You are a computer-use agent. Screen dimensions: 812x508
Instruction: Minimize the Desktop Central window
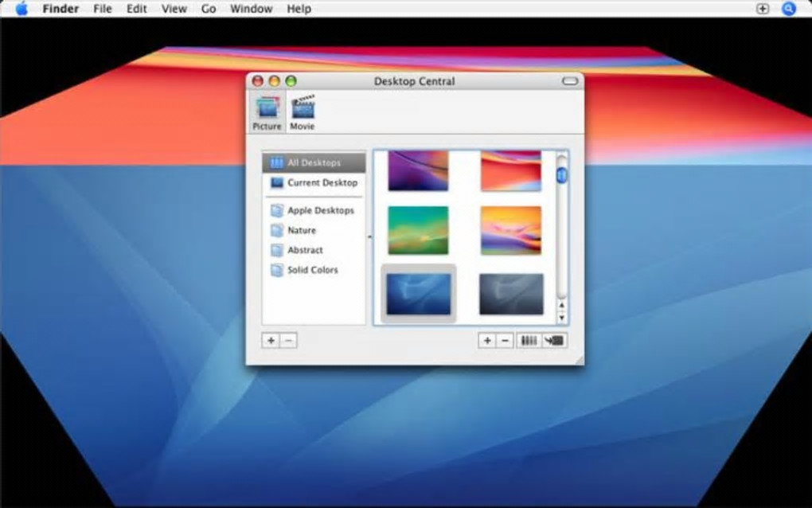point(275,80)
